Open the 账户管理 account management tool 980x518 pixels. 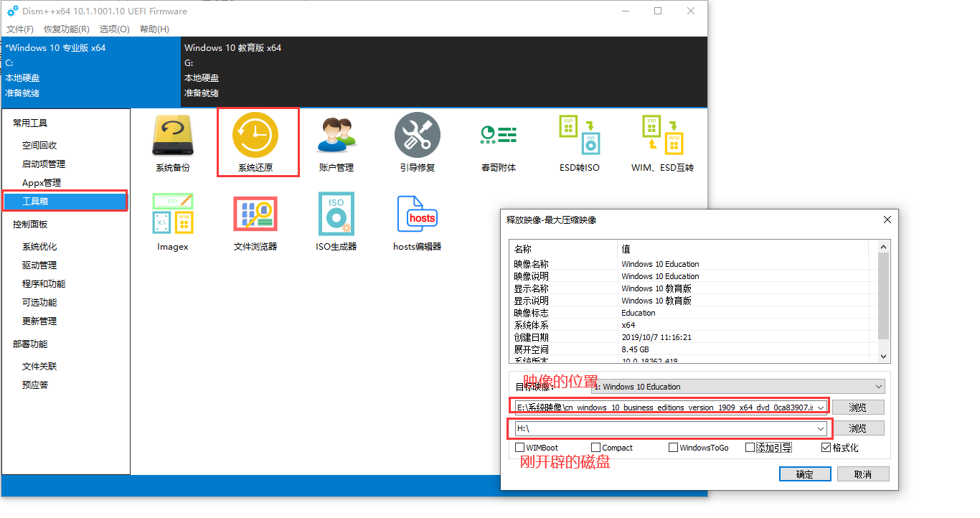tap(336, 143)
